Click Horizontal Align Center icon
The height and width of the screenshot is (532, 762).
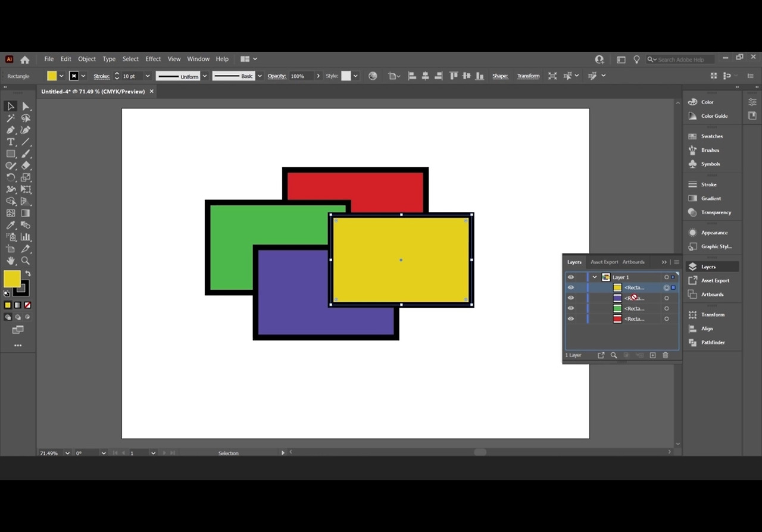(425, 76)
